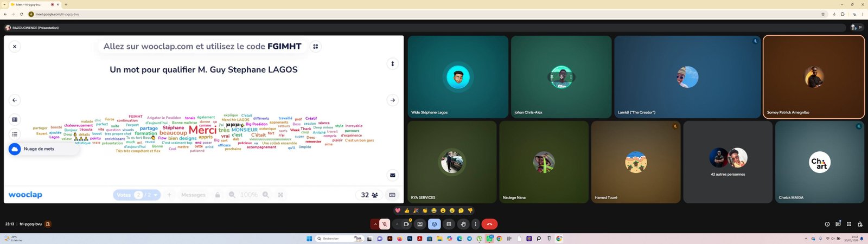Send the surprised face reaction
This screenshot has width=868, height=244.
coord(443,210)
